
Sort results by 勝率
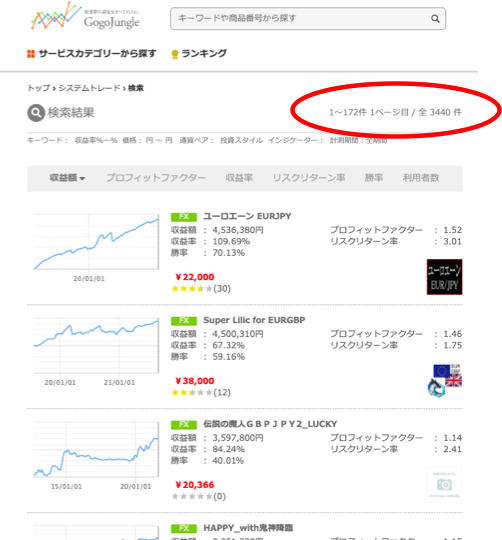pos(374,178)
